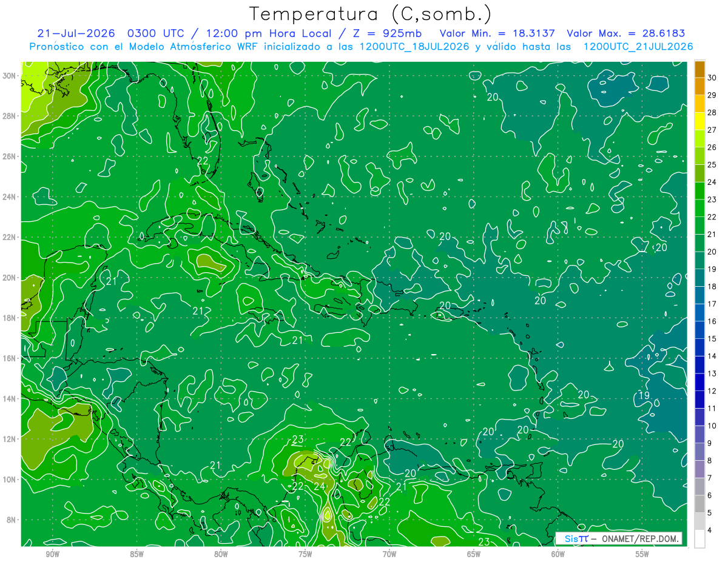This screenshot has width=728, height=562.
Task: Click the '14N' latitude axis label
Action: pos(9,399)
